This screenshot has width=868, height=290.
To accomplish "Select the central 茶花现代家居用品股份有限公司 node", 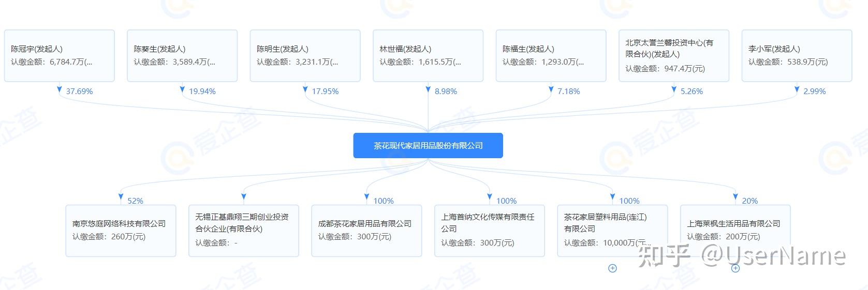I will pyautogui.click(x=428, y=146).
